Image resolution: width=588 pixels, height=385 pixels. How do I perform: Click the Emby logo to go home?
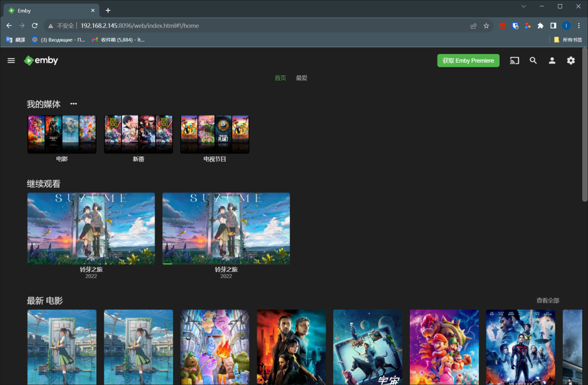(x=40, y=60)
